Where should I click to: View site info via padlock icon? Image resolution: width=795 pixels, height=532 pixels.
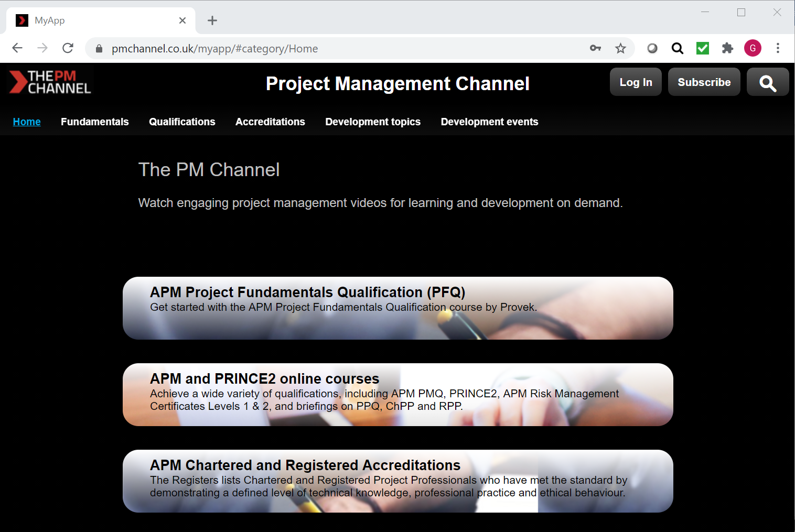(x=99, y=49)
